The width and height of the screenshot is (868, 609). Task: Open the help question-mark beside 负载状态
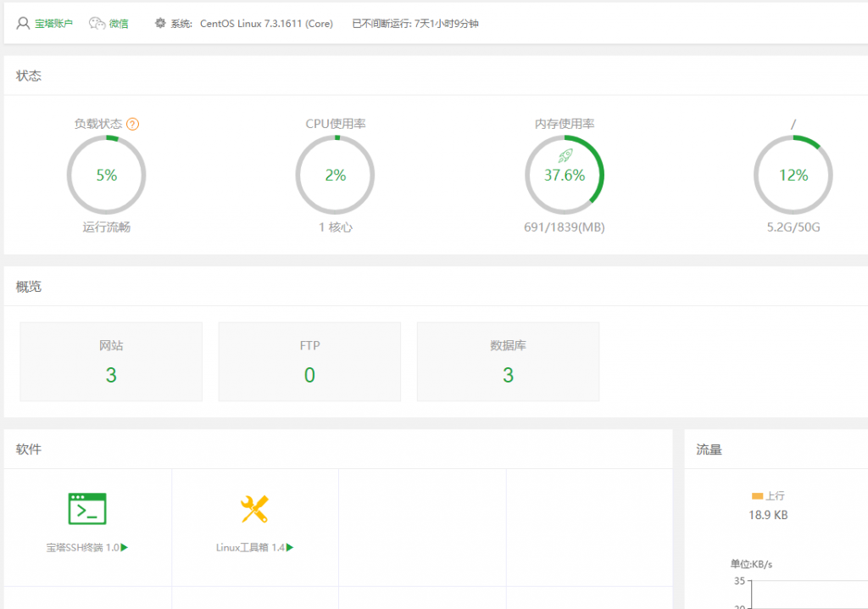(x=132, y=123)
